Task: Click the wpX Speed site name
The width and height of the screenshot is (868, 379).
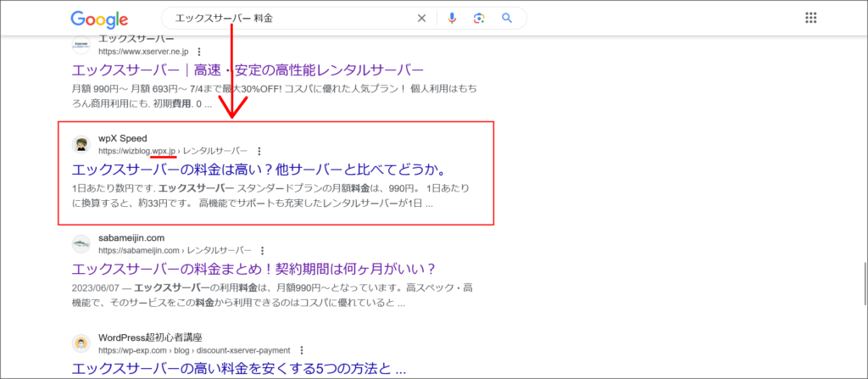Action: [123, 138]
